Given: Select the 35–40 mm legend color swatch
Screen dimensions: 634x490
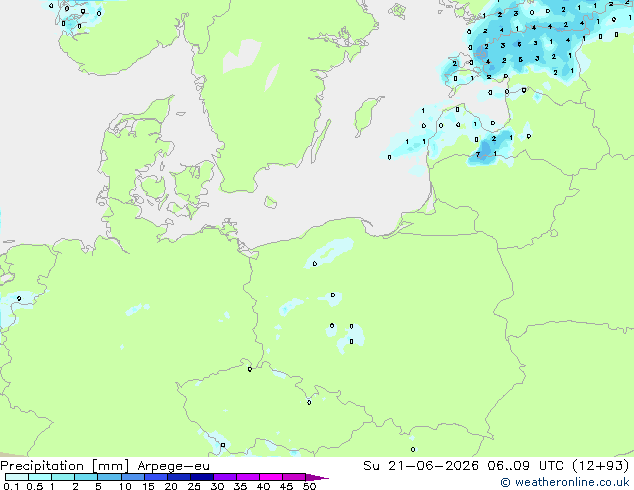Looking at the screenshot, I should coord(248,477).
